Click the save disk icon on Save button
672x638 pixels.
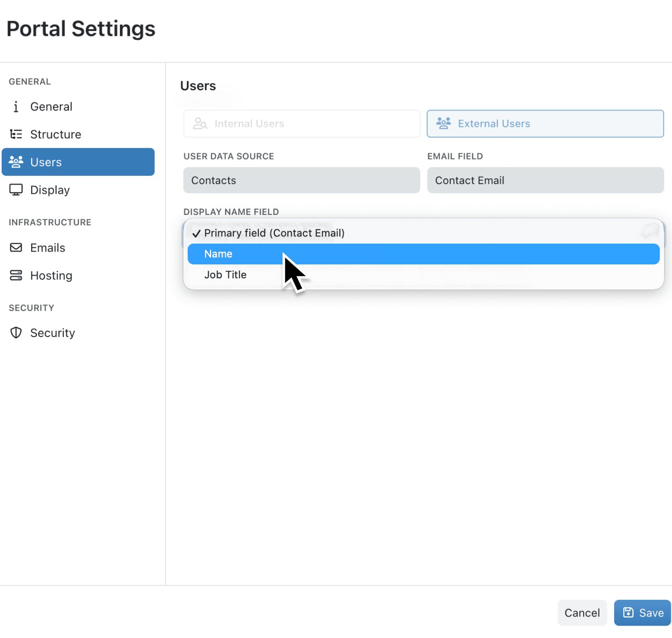629,612
